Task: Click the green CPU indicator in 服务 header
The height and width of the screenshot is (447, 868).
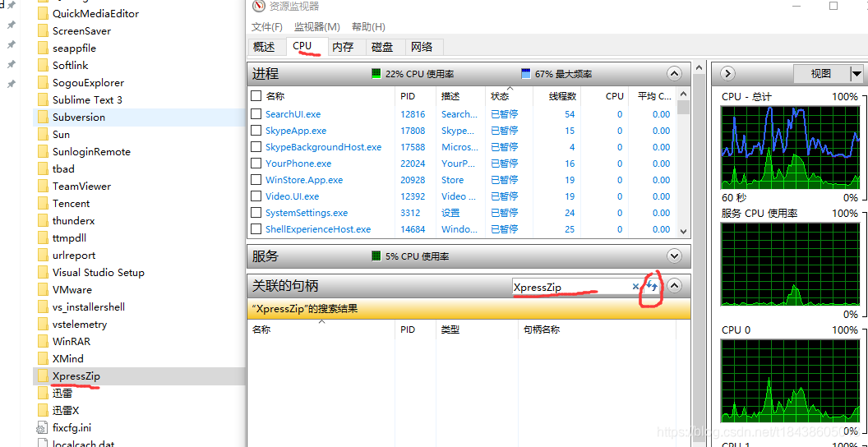Action: 376,256
